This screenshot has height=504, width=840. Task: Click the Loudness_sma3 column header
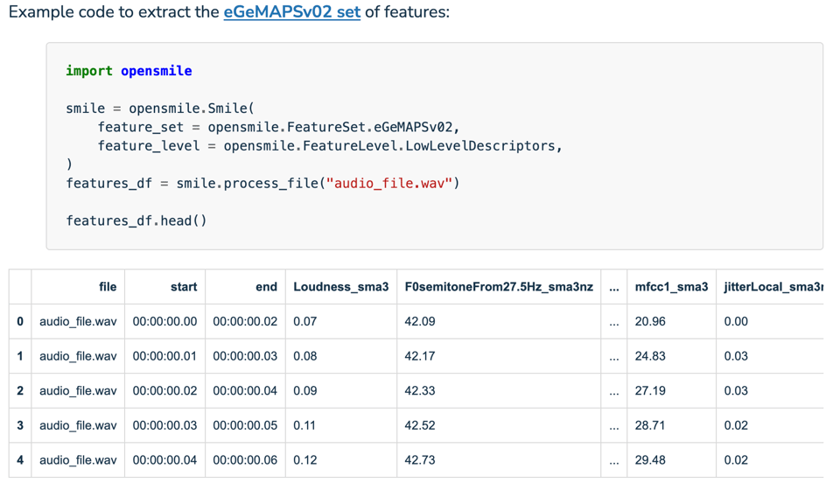340,286
